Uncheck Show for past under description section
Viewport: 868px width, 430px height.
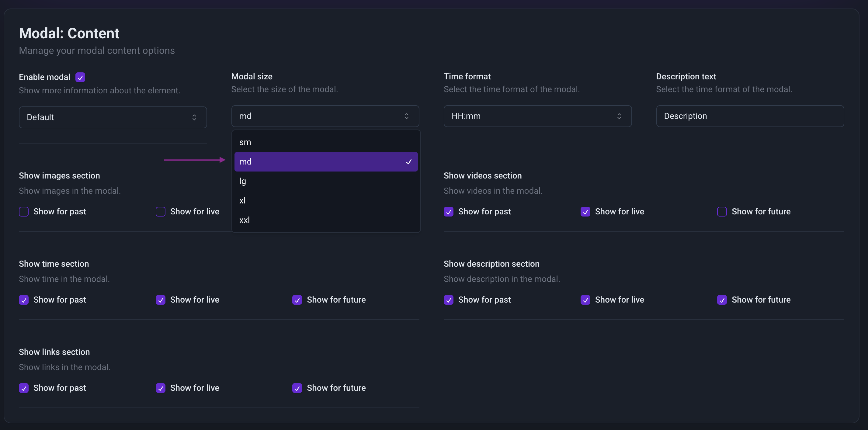[x=449, y=300]
